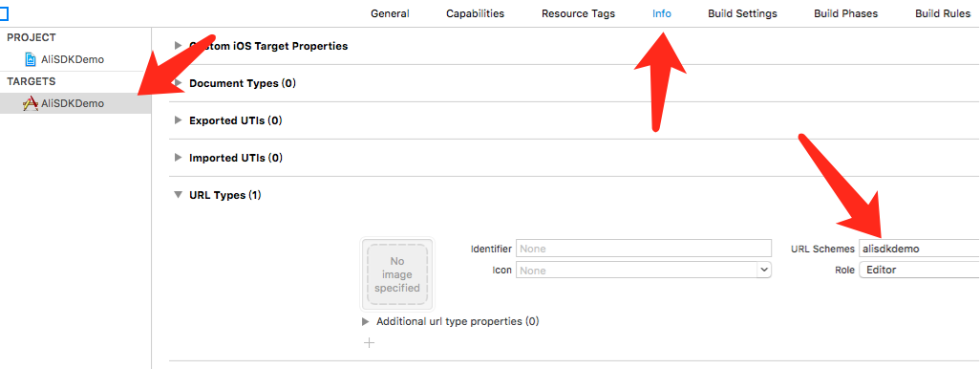Click the Identifier text field
Image resolution: width=980 pixels, height=369 pixels.
[x=644, y=249]
